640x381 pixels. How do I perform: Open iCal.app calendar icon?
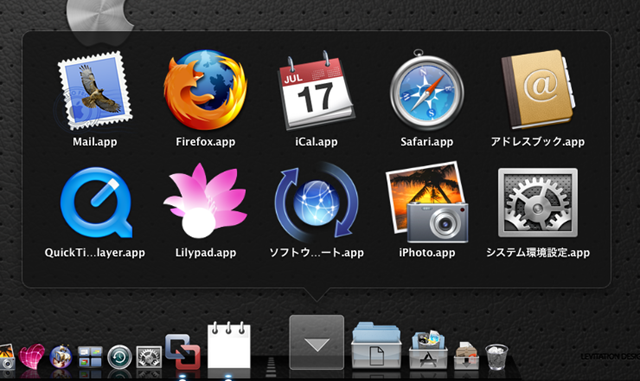click(x=316, y=90)
